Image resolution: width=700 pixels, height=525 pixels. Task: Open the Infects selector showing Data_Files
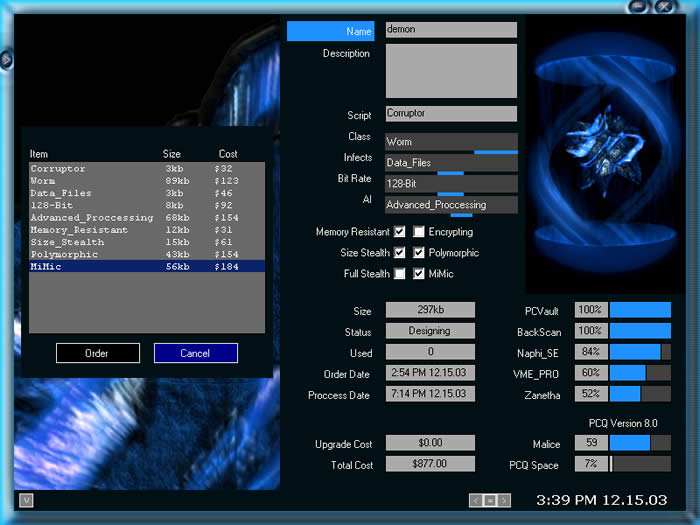pyautogui.click(x=451, y=162)
